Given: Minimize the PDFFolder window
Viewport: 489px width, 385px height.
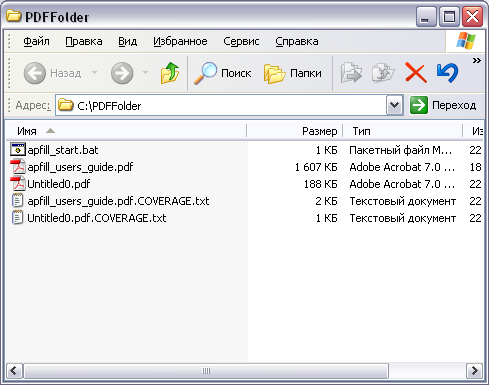Looking at the screenshot, I should (x=426, y=16).
